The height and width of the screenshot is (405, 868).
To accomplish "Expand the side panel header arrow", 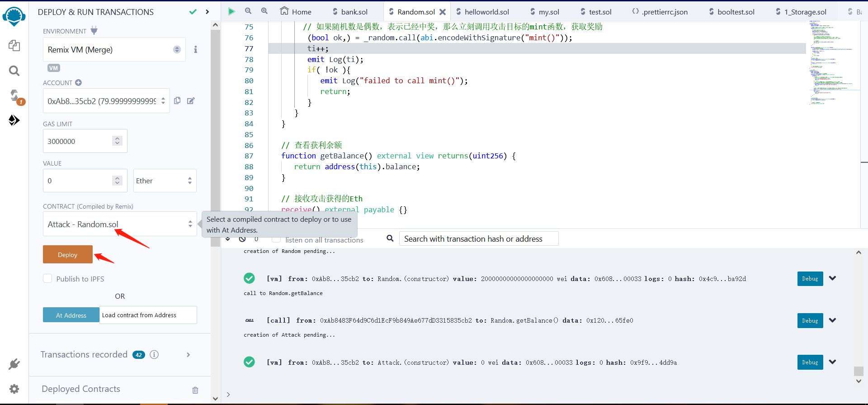I will (x=207, y=12).
